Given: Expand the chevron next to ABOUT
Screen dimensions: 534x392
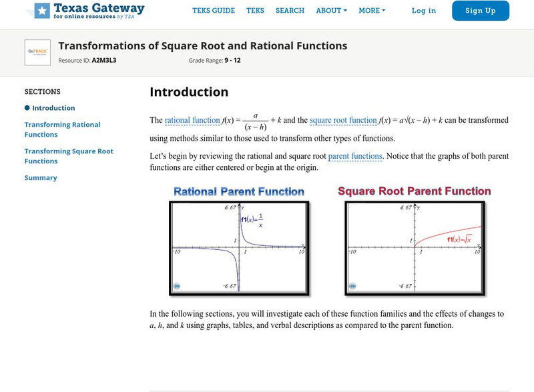Looking at the screenshot, I should pos(346,11).
